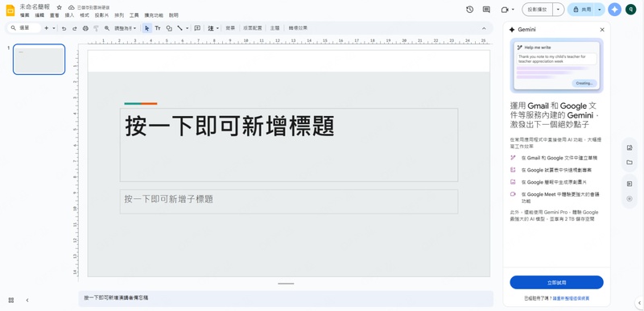Screen dimensions: 644x311
Task: Click the zoom magnifier icon
Action: [107, 28]
